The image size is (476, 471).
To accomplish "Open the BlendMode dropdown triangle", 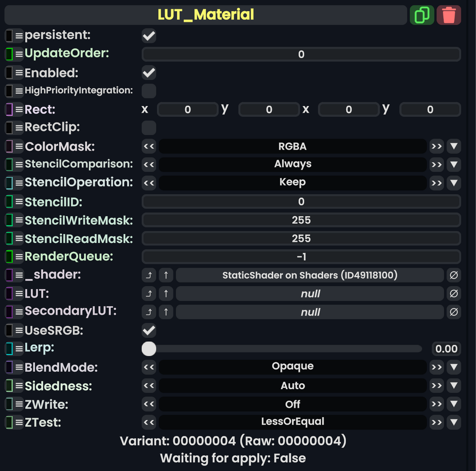I will pyautogui.click(x=454, y=367).
